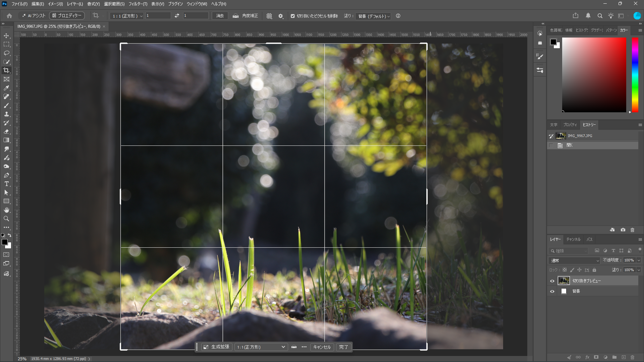The width and height of the screenshot is (644, 362).
Task: Select the Hand tool
Action: coord(6,210)
